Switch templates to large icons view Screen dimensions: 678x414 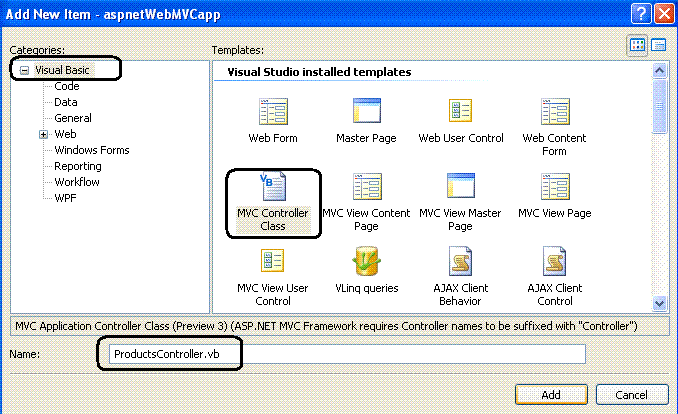pos(637,45)
